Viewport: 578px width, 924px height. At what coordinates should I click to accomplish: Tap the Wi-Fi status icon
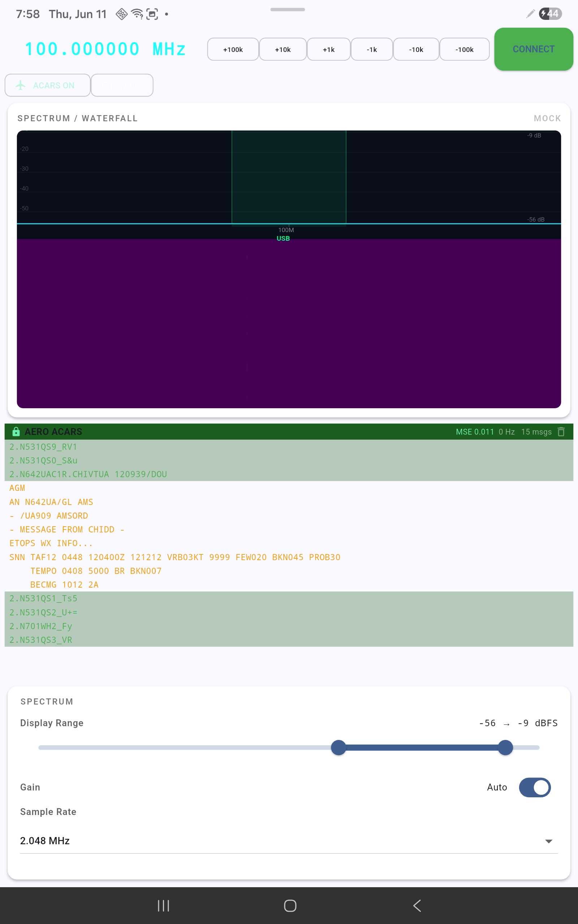point(137,14)
